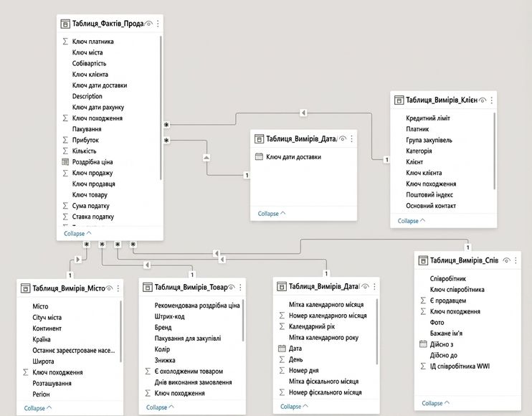
Task: Click scrollbar of Таблиця_Вимірів_Клієн field list
Action: (494, 151)
